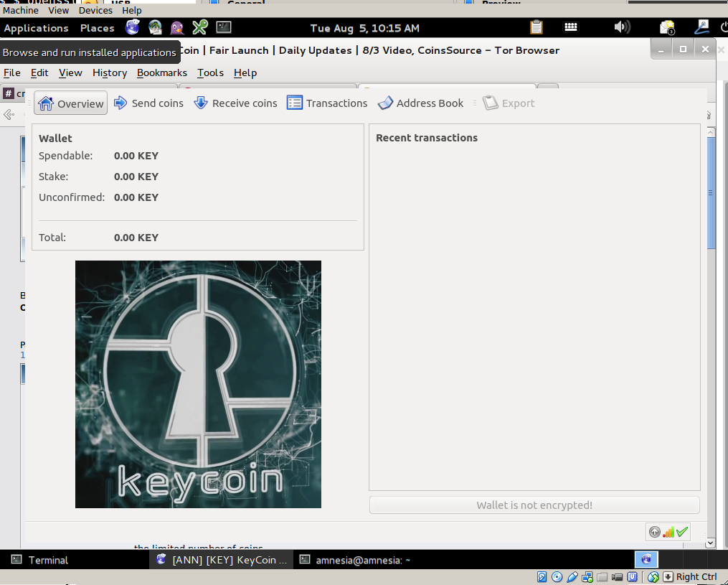Click the 'Wallet' heading text
Viewport: 728px width, 585px height.
[55, 139]
